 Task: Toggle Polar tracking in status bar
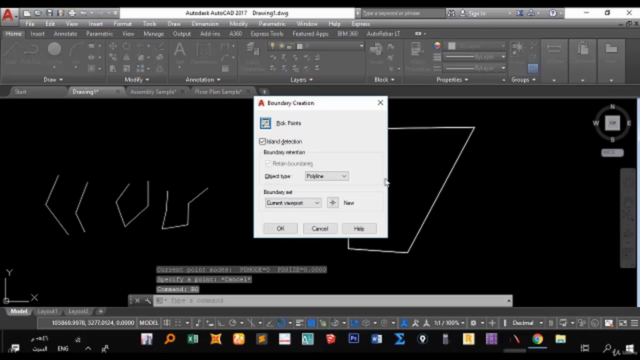point(232,323)
